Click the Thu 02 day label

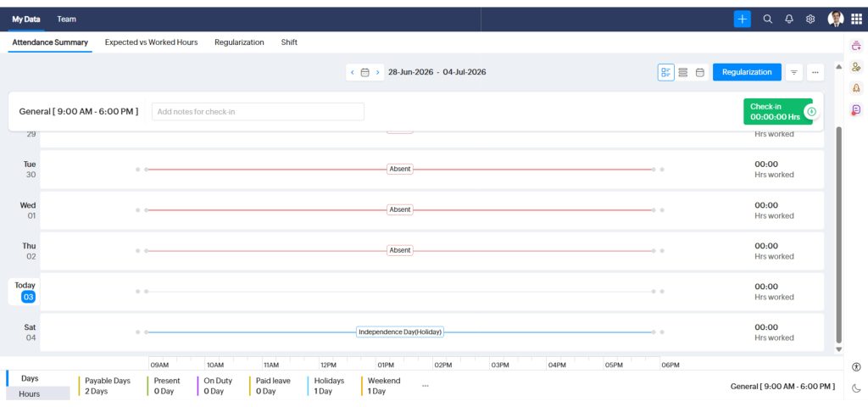(30, 250)
